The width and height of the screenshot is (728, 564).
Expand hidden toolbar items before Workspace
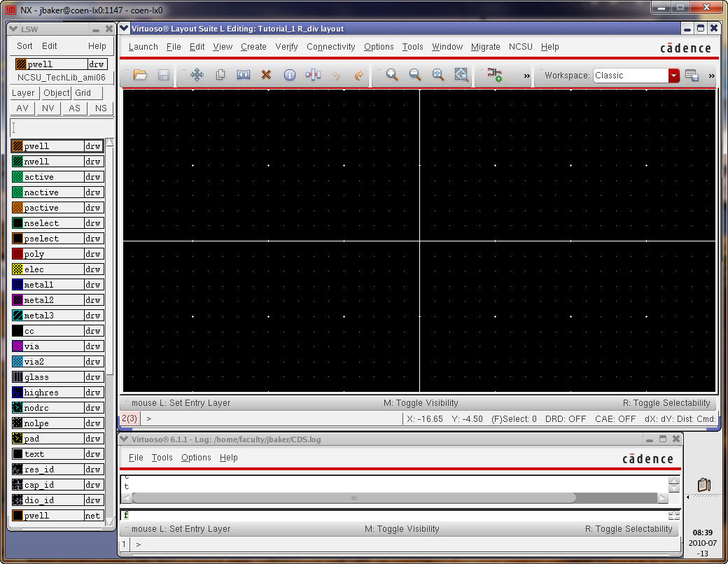[x=526, y=76]
